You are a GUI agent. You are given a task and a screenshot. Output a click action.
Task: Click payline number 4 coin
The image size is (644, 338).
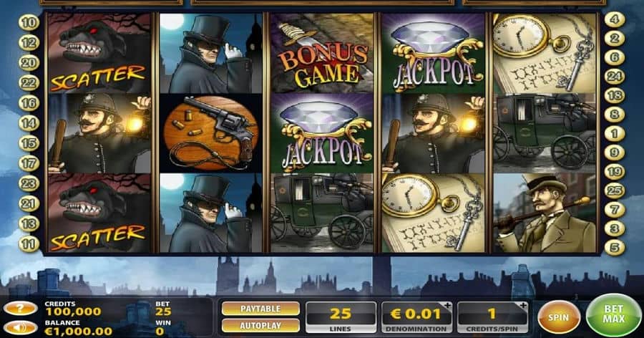point(615,19)
